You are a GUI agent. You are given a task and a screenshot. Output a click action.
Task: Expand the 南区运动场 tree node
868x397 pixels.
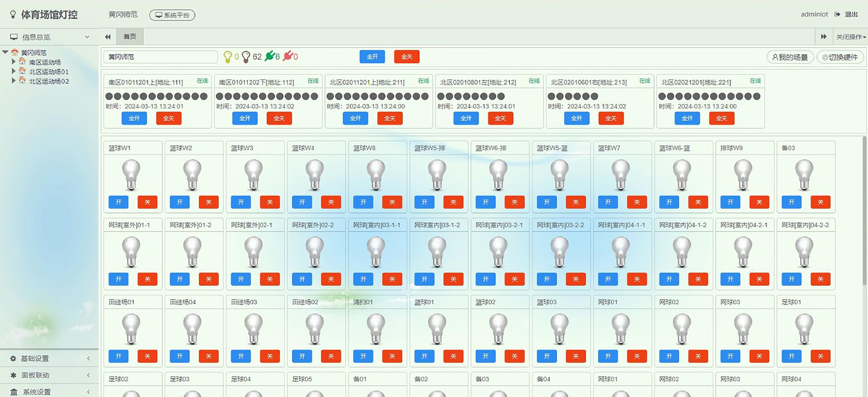point(14,62)
